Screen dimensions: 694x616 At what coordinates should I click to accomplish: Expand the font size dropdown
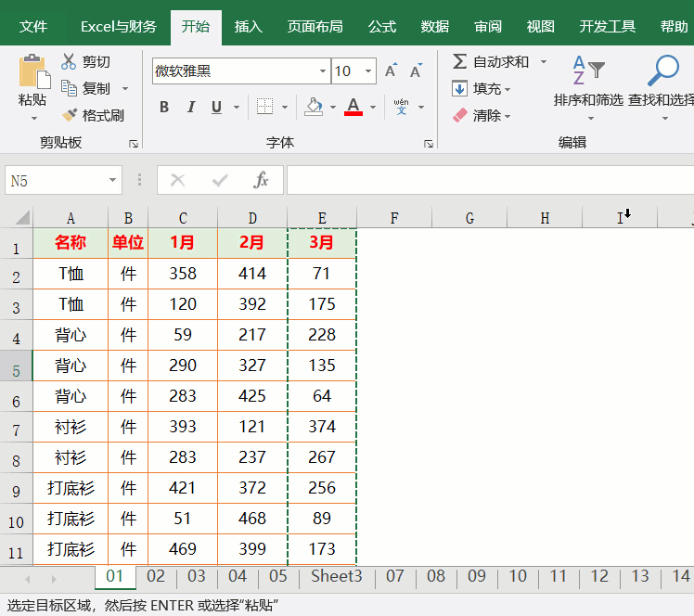tap(369, 71)
